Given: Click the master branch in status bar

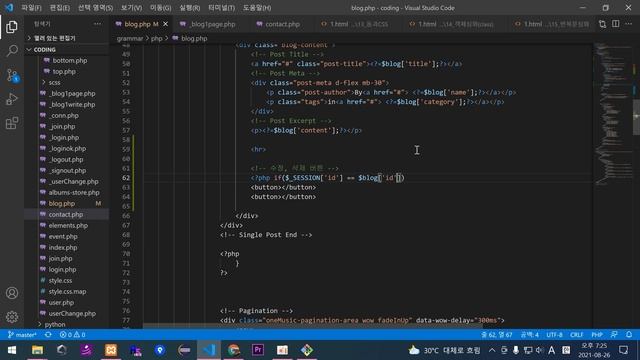Looking at the screenshot, I should coord(22,335).
